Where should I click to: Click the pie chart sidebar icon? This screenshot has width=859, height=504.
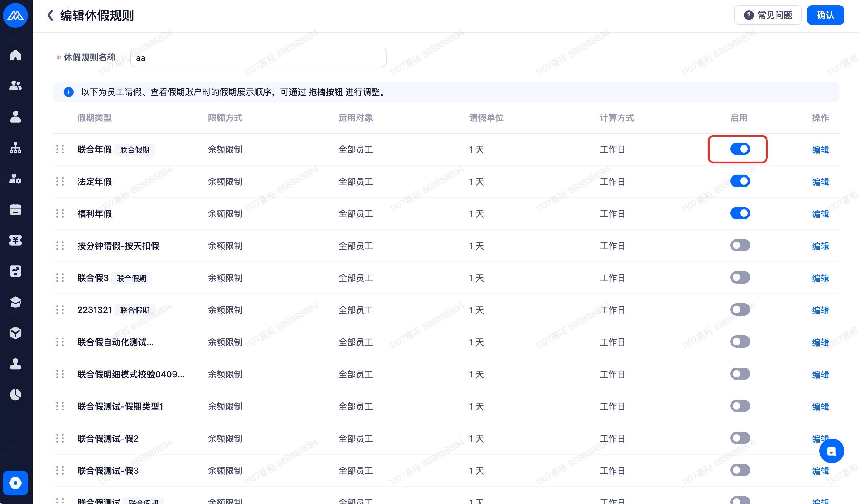point(15,394)
